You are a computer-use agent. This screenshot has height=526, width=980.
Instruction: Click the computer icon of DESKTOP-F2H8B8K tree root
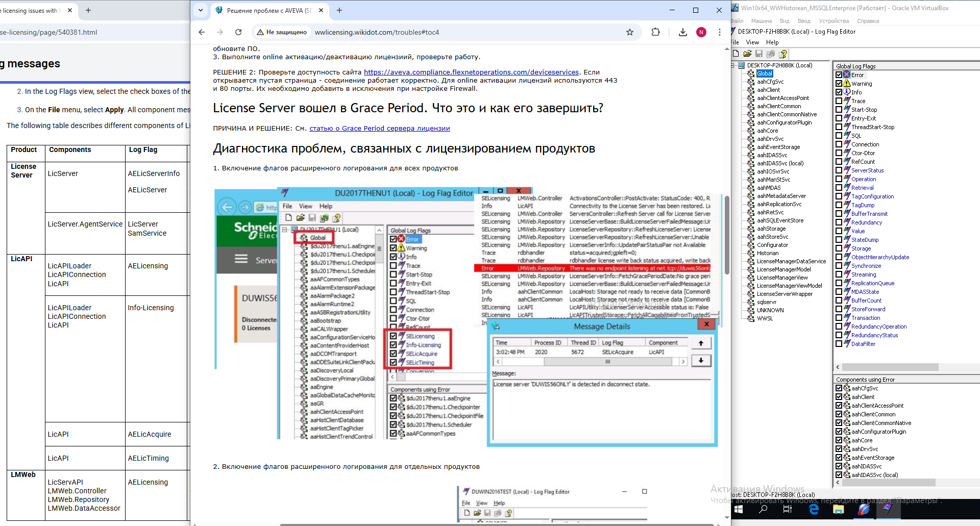[x=742, y=65]
